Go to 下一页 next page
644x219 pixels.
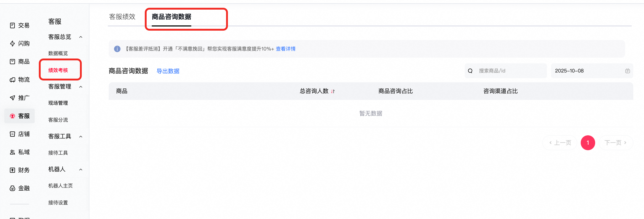616,143
